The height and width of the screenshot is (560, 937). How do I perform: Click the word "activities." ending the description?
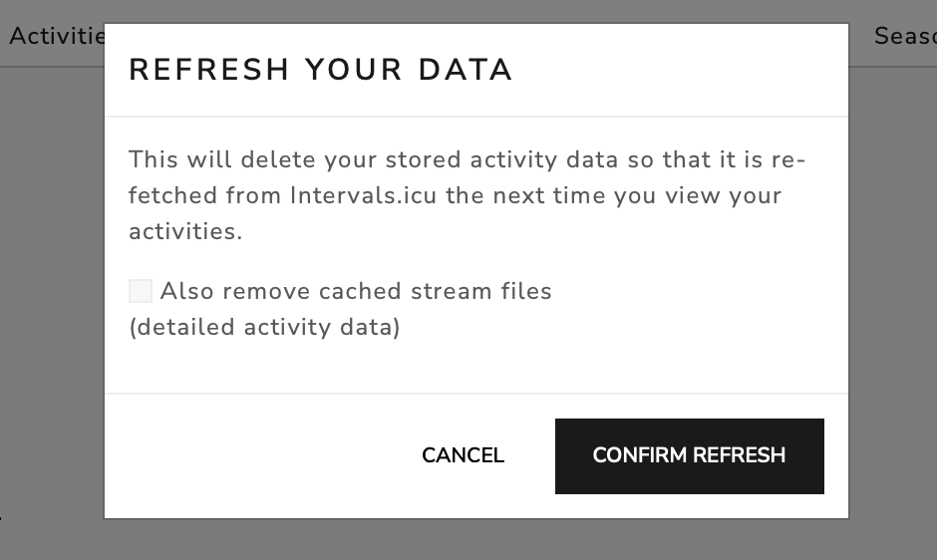[185, 231]
